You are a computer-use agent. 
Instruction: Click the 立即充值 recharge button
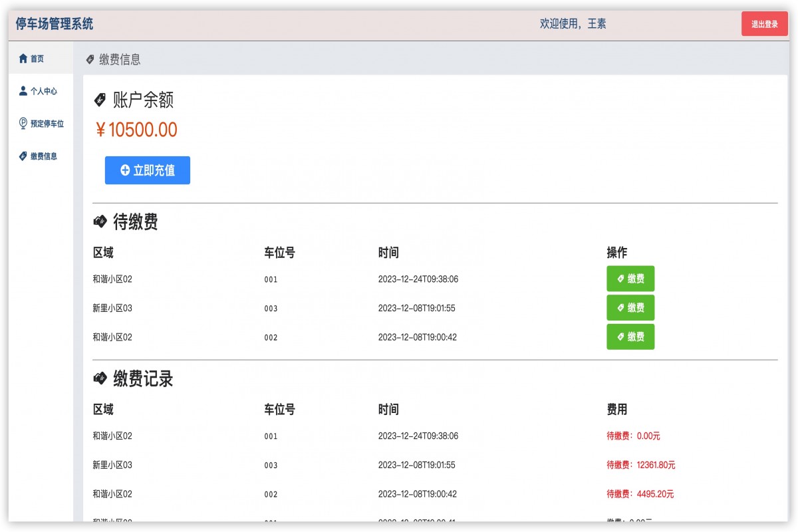tap(147, 170)
